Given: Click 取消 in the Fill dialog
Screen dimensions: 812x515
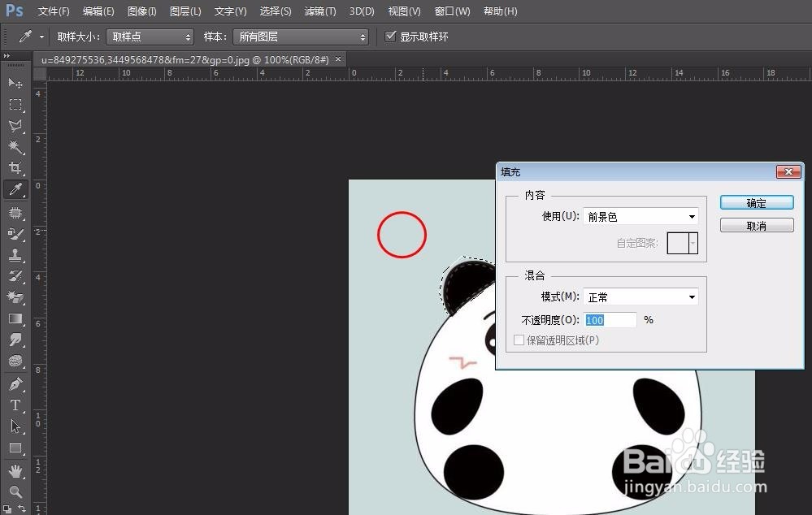Looking at the screenshot, I should [x=757, y=225].
